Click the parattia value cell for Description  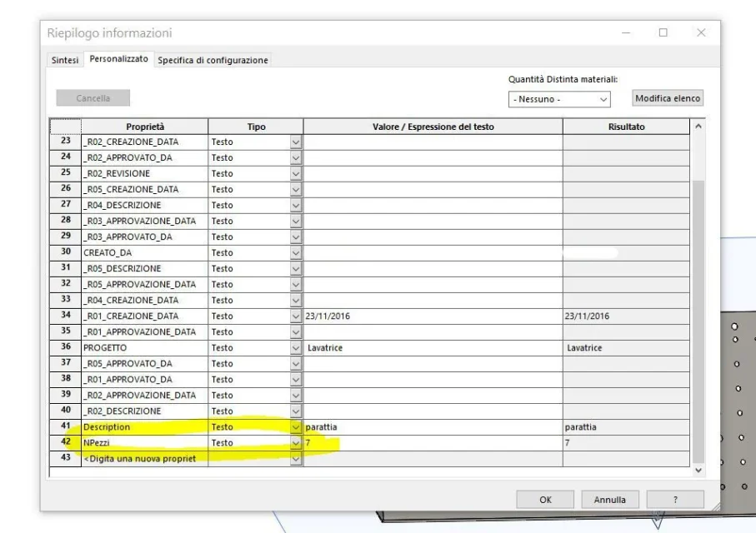coord(432,427)
